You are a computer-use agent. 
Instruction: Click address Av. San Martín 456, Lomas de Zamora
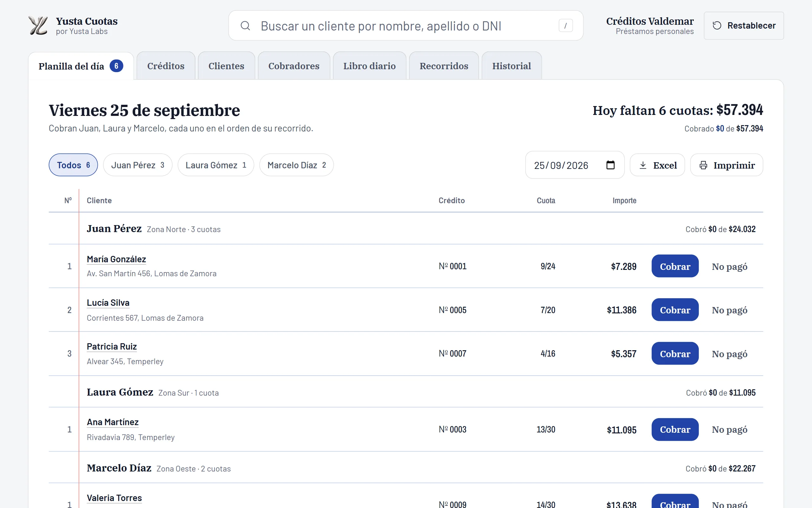(152, 273)
